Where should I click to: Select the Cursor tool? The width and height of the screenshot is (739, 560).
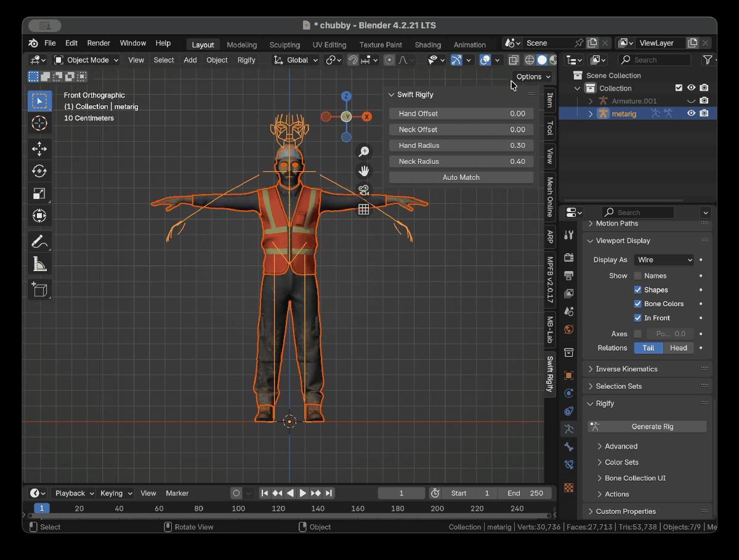point(39,123)
